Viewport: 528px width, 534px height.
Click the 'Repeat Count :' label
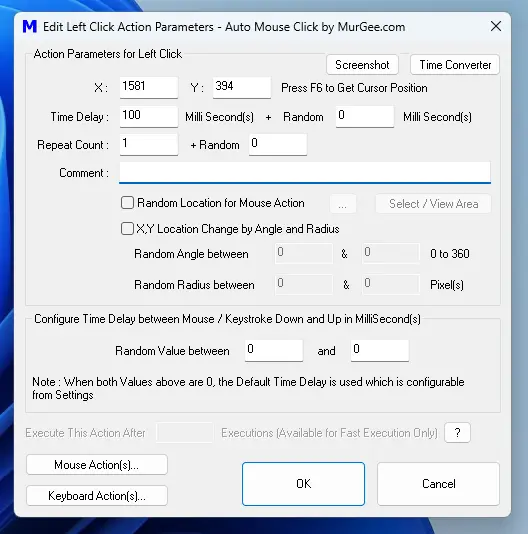[73, 145]
